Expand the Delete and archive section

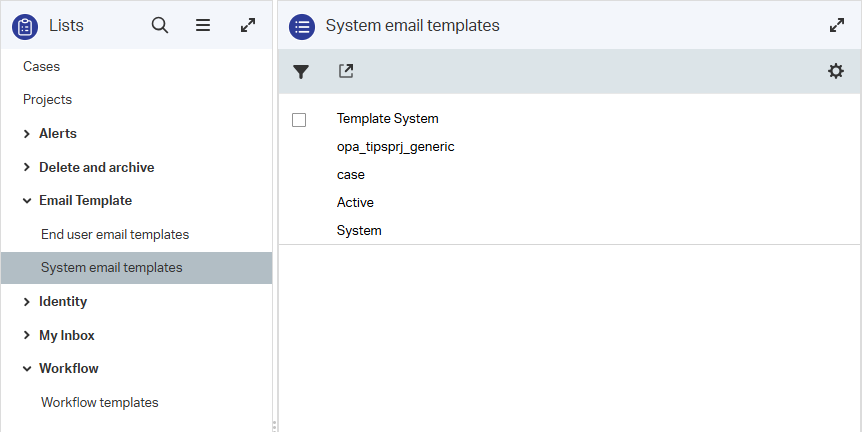click(27, 168)
